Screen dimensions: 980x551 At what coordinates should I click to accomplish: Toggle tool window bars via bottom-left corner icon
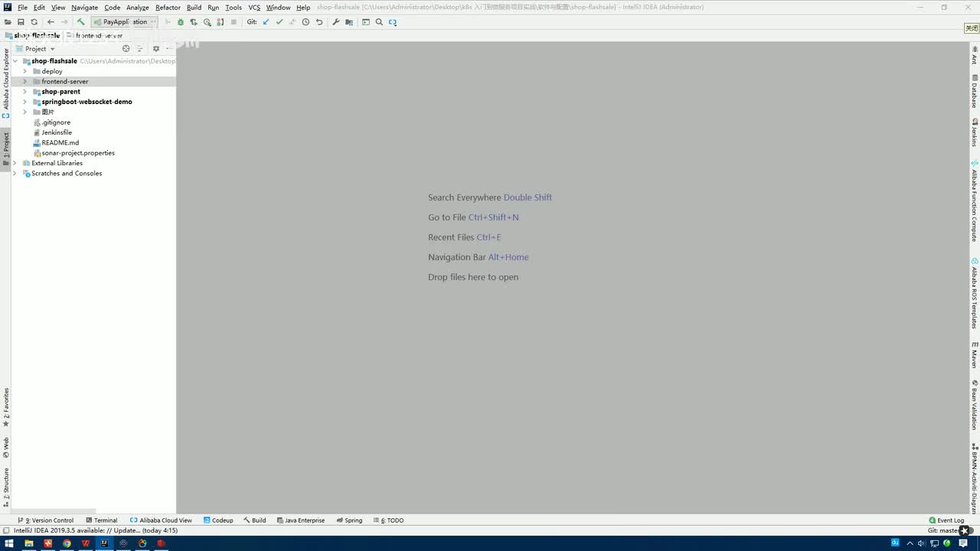tap(6, 530)
